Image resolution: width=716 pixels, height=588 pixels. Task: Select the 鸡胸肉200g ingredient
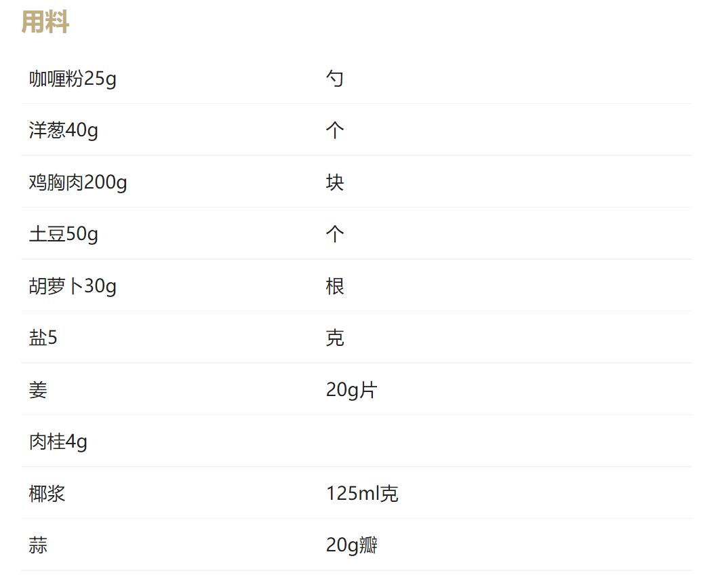tap(78, 182)
